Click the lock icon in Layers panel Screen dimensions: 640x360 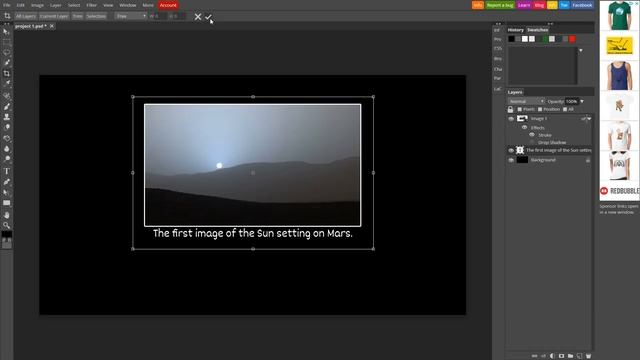click(510, 109)
